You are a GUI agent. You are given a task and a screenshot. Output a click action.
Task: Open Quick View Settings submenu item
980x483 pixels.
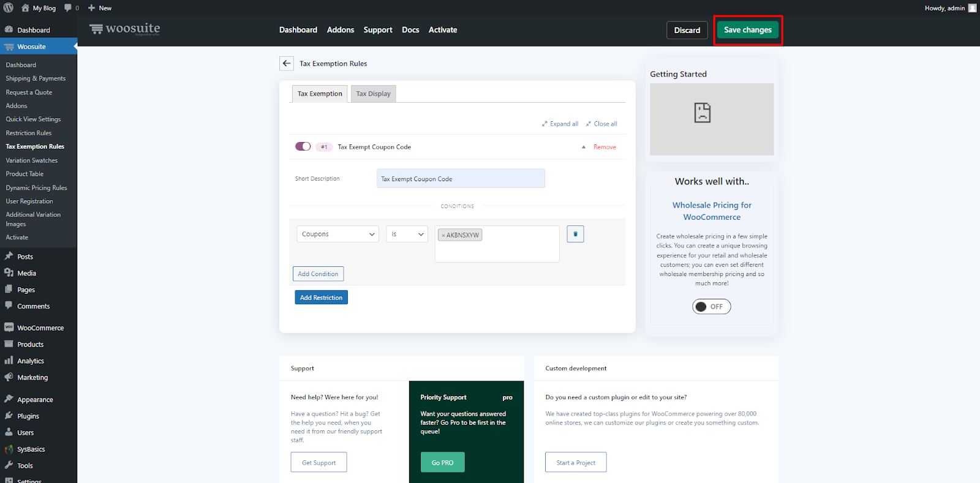pyautogui.click(x=33, y=119)
